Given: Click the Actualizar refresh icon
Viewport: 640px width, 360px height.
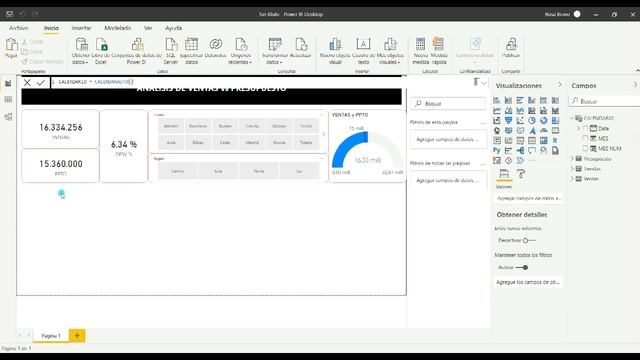Looking at the screenshot, I should click(301, 45).
